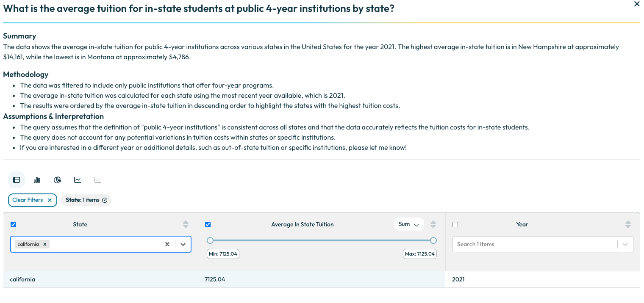This screenshot has height=303, width=644.
Task: Select the scatter plot view icon
Action: [x=98, y=180]
